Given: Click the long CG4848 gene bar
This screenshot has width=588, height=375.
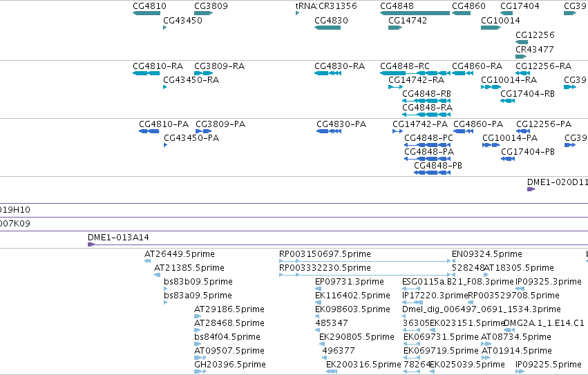Looking at the screenshot, I should 415,13.
